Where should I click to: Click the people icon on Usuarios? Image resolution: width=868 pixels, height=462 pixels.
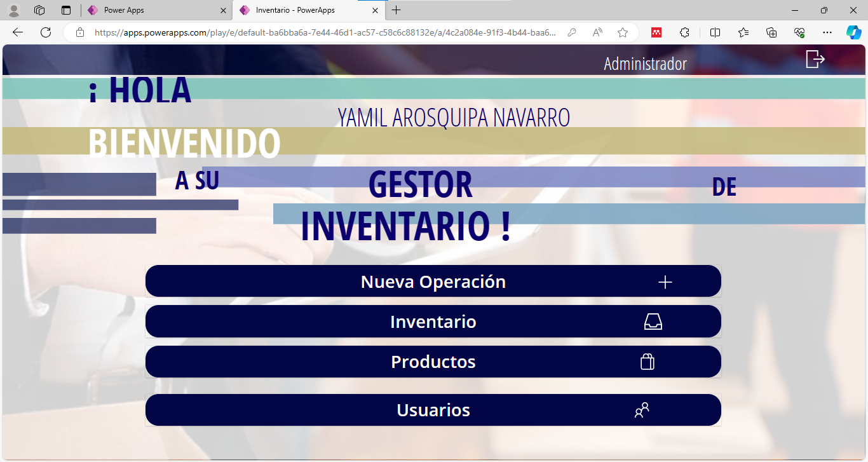point(642,411)
